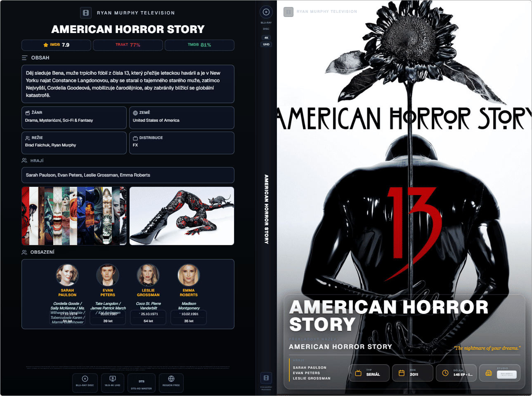Click the Blu-ray Disc icon in bottom badges
532x396 pixels.
coord(85,379)
